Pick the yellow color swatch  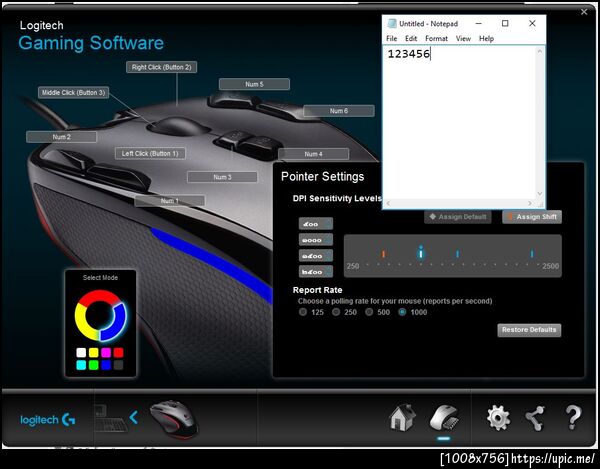94,352
